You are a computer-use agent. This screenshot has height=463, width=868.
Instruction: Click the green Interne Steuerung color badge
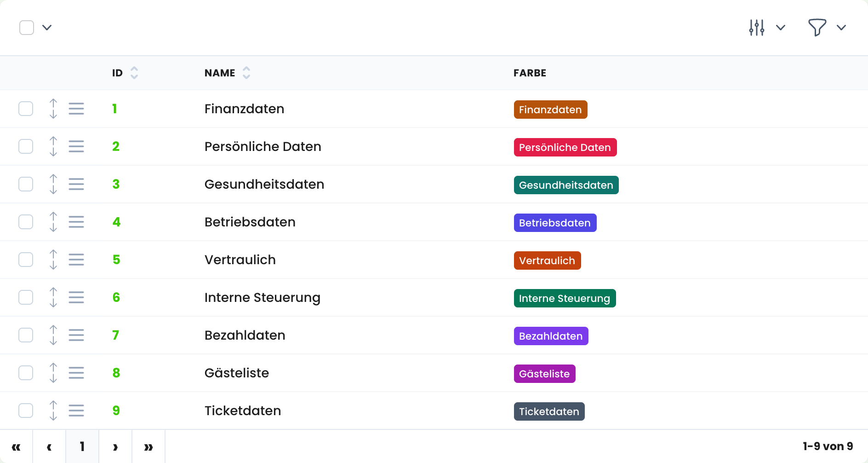(x=565, y=298)
